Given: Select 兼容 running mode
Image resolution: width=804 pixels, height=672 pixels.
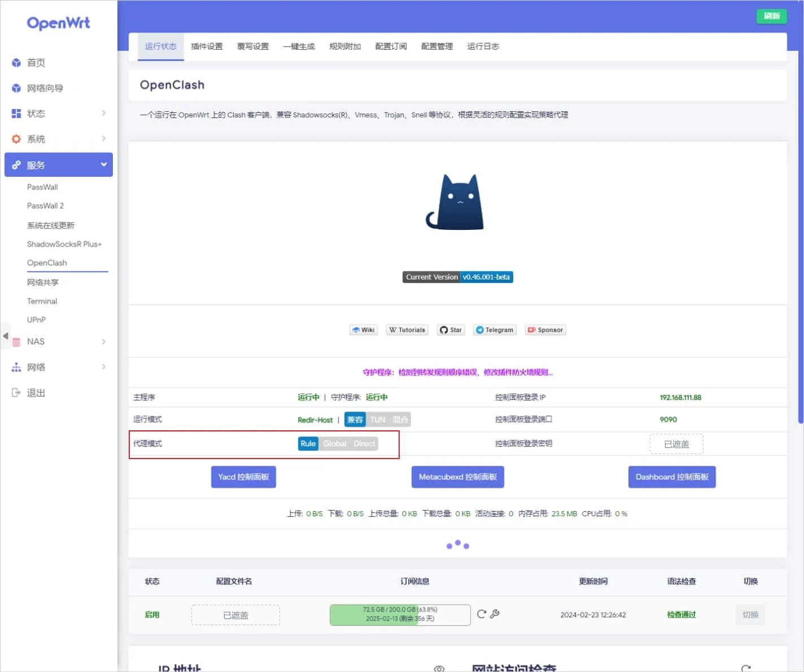Looking at the screenshot, I should (355, 420).
